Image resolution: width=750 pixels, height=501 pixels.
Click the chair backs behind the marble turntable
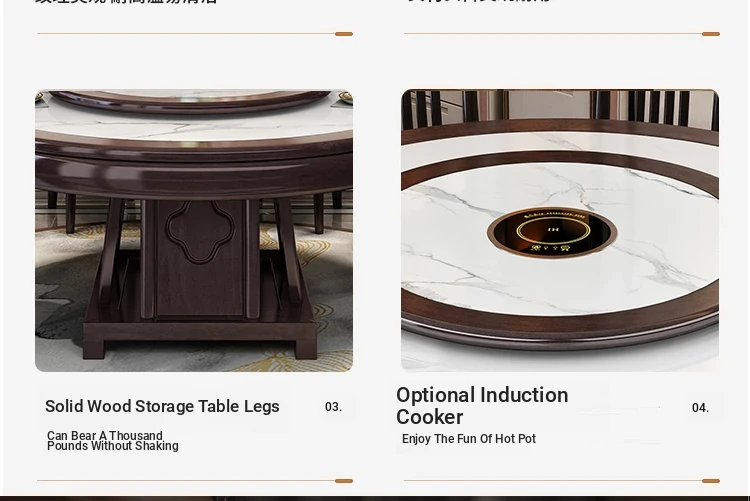click(x=560, y=109)
